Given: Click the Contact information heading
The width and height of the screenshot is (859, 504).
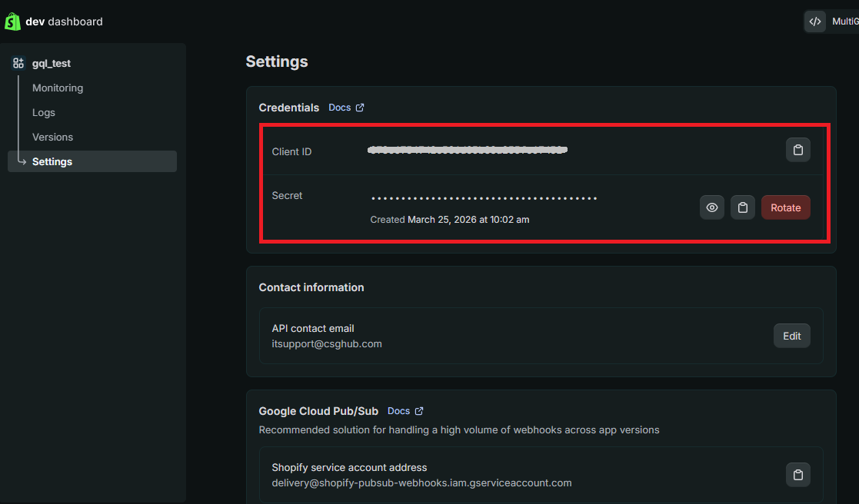Looking at the screenshot, I should (311, 287).
